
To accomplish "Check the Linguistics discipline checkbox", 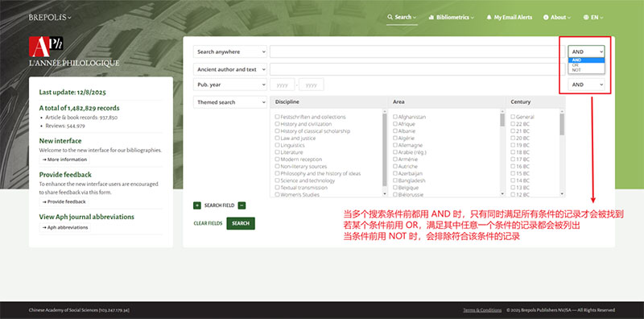I will (x=277, y=145).
